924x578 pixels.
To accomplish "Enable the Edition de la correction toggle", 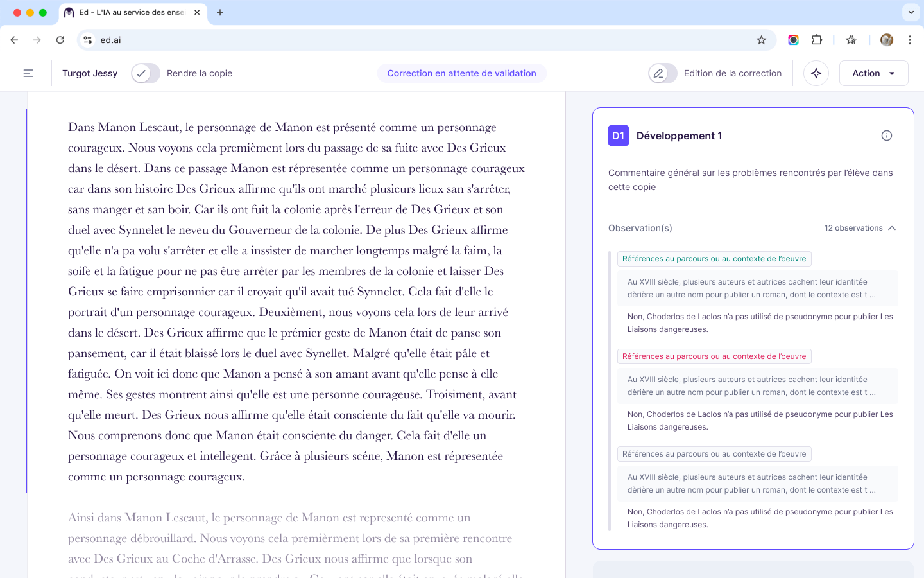I will (662, 73).
